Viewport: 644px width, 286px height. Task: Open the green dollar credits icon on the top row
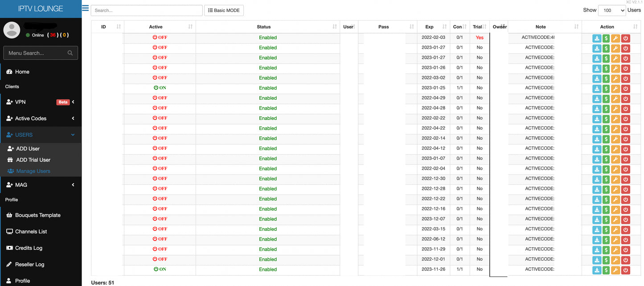pos(606,38)
